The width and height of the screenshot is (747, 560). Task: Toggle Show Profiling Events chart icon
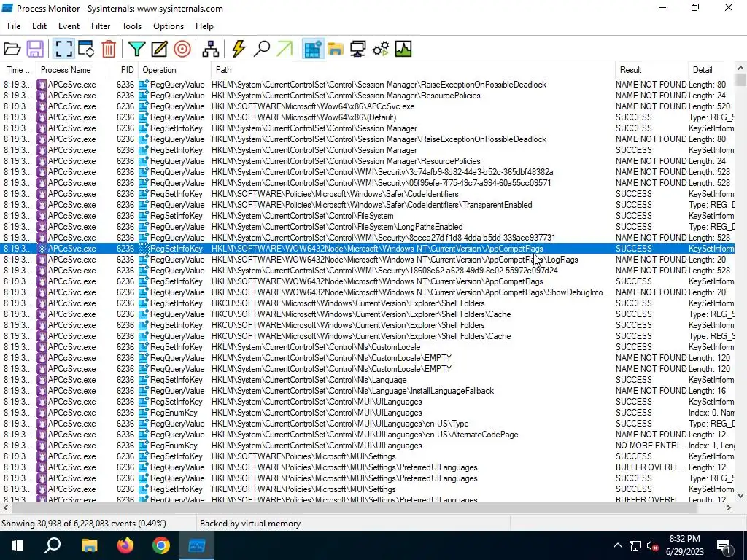tap(403, 49)
